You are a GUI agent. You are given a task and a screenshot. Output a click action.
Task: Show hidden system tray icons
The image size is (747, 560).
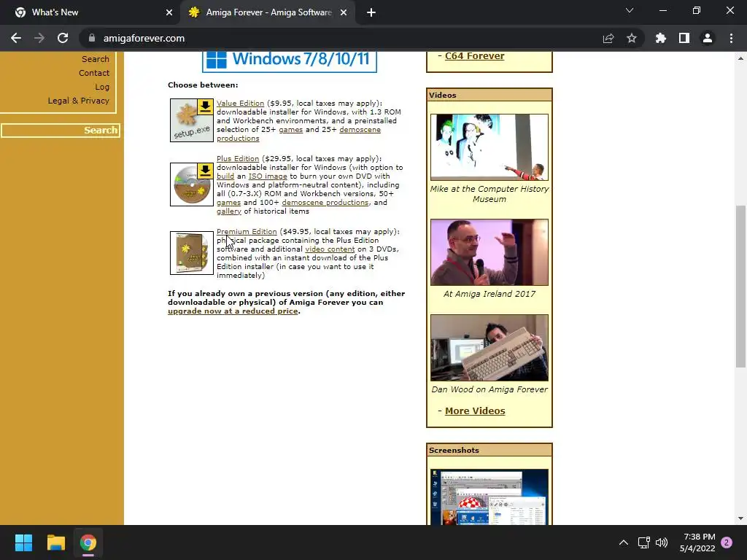pyautogui.click(x=624, y=542)
